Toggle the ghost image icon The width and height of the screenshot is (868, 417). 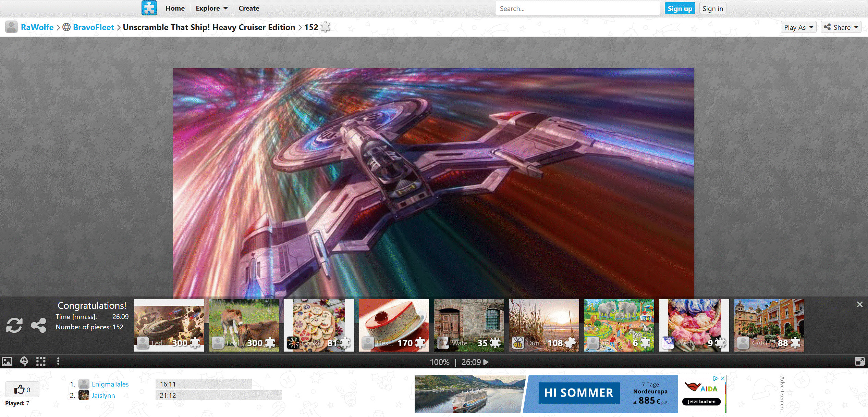click(x=24, y=362)
